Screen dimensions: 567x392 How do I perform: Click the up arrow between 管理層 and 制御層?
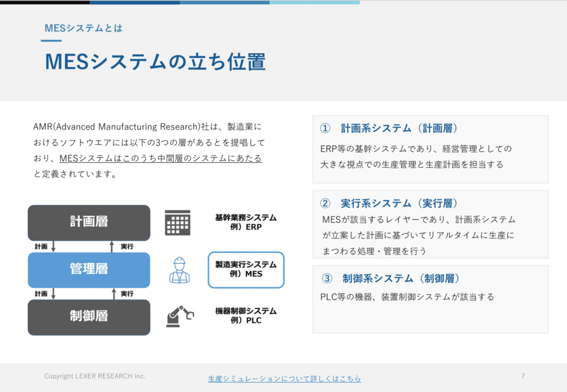click(x=114, y=293)
